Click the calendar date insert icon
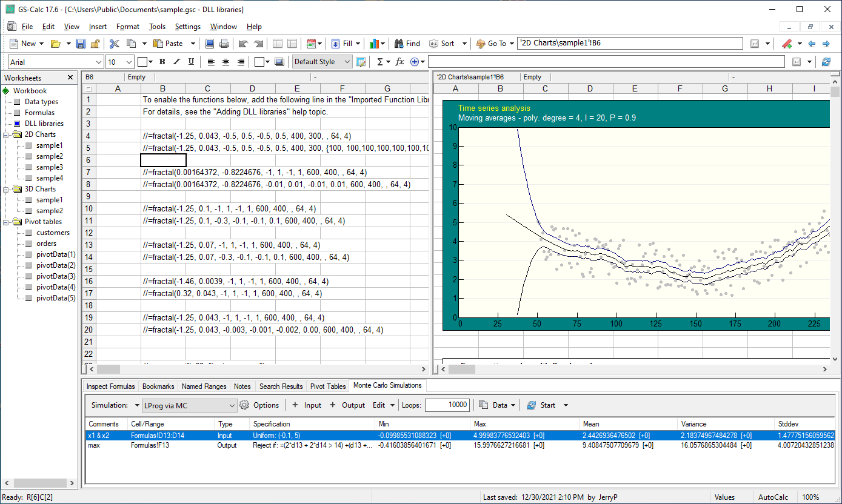The image size is (842, 504). (x=312, y=44)
